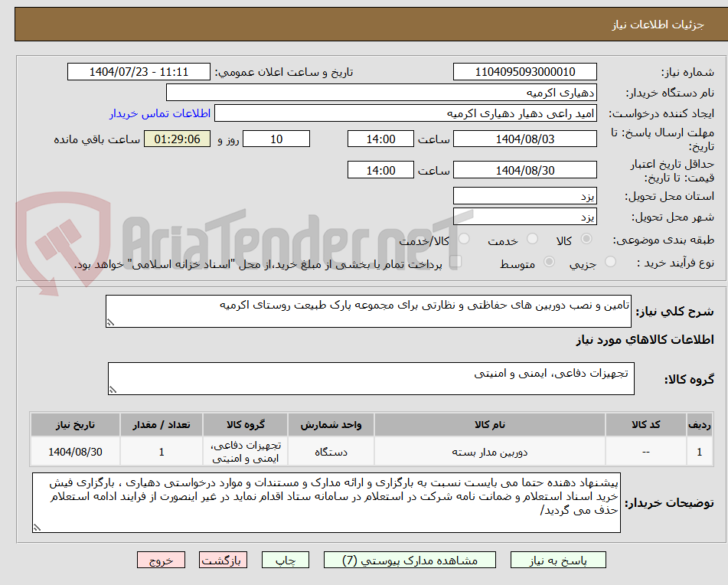Select the خدمت radio button
The width and height of the screenshot is (728, 585).
pyautogui.click(x=532, y=239)
